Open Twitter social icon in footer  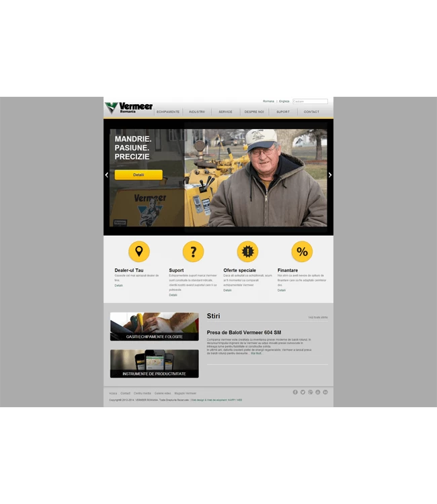[303, 392]
